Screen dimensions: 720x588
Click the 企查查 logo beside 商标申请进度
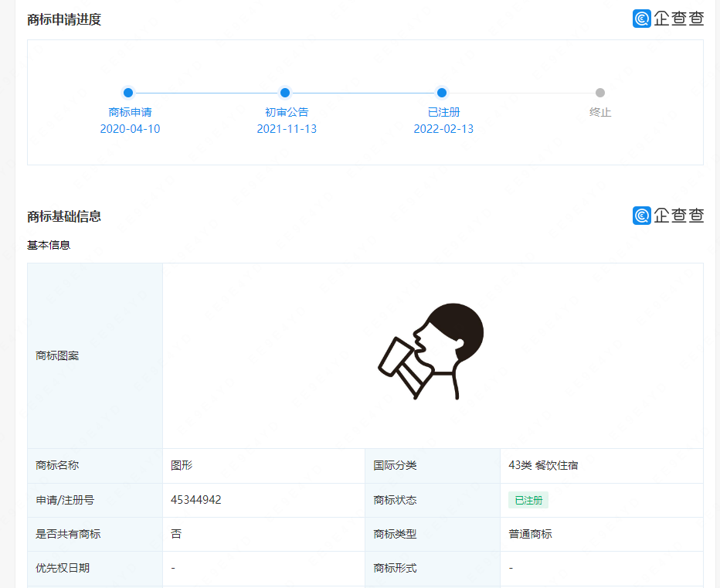tap(667, 19)
